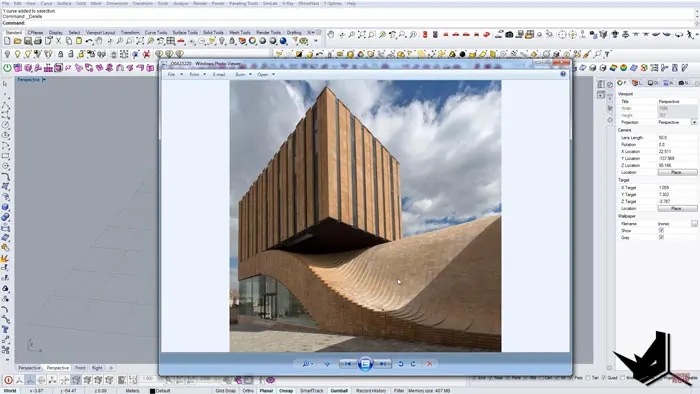Click the red car Set CPlane icon
This screenshot has height=394, width=700.
pyautogui.click(x=181, y=41)
